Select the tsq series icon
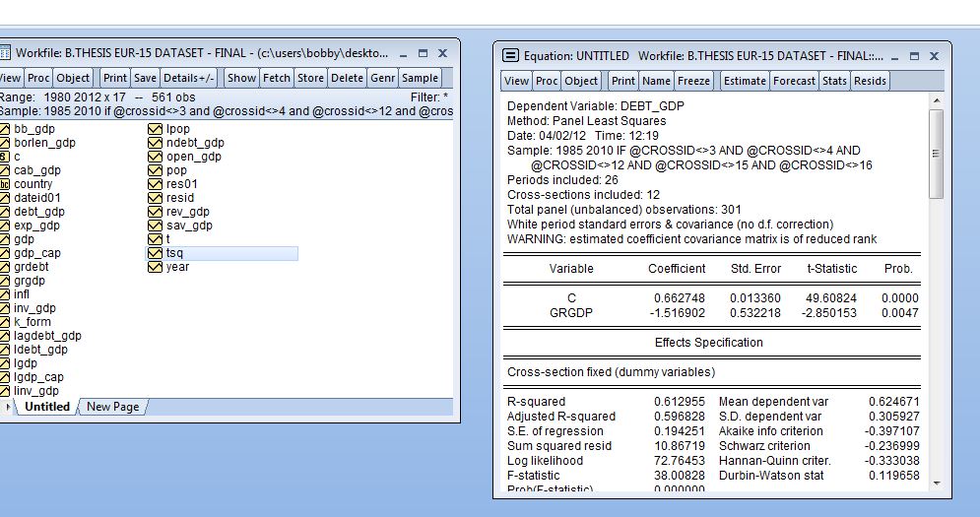Viewport: 980px width, 517px height. point(155,254)
